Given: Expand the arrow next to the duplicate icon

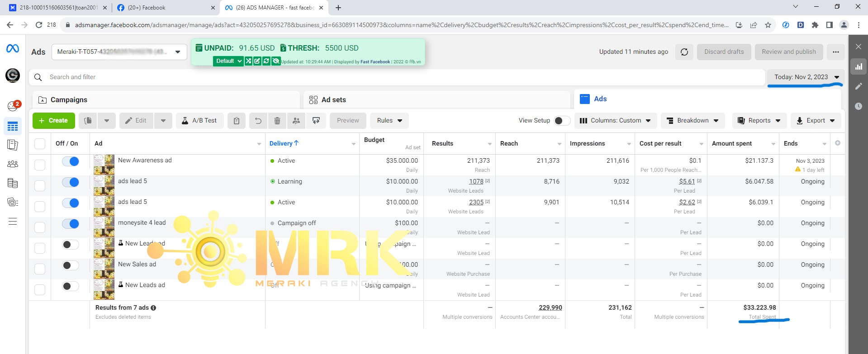Looking at the screenshot, I should pyautogui.click(x=107, y=121).
